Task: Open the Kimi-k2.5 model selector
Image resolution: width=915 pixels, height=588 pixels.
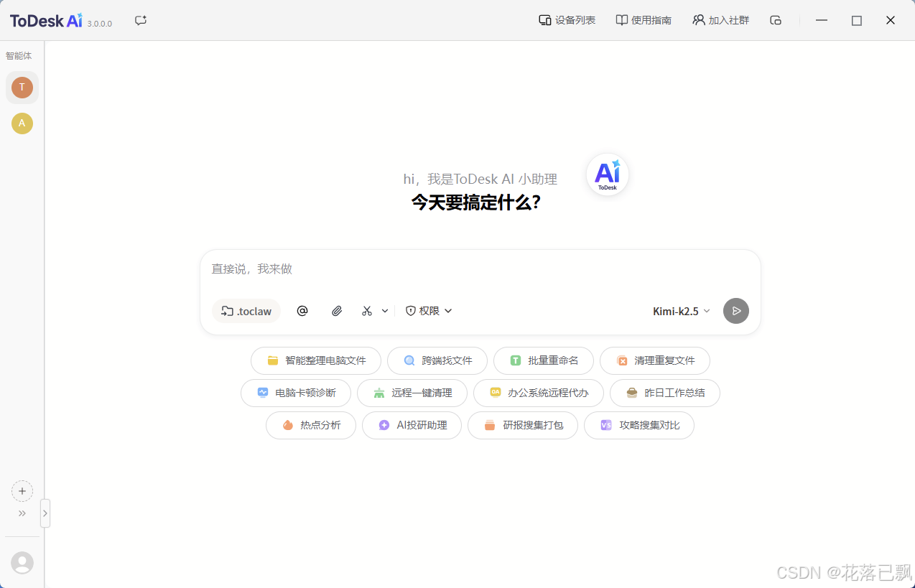Action: [682, 311]
